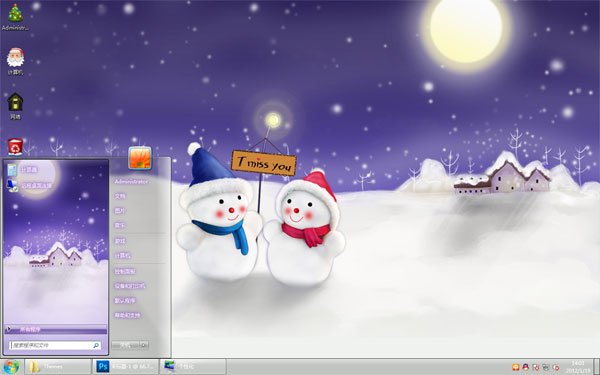This screenshot has width=600, height=375.
Task: Launch Remote Desktop Connection from Start menu
Action: point(56,186)
